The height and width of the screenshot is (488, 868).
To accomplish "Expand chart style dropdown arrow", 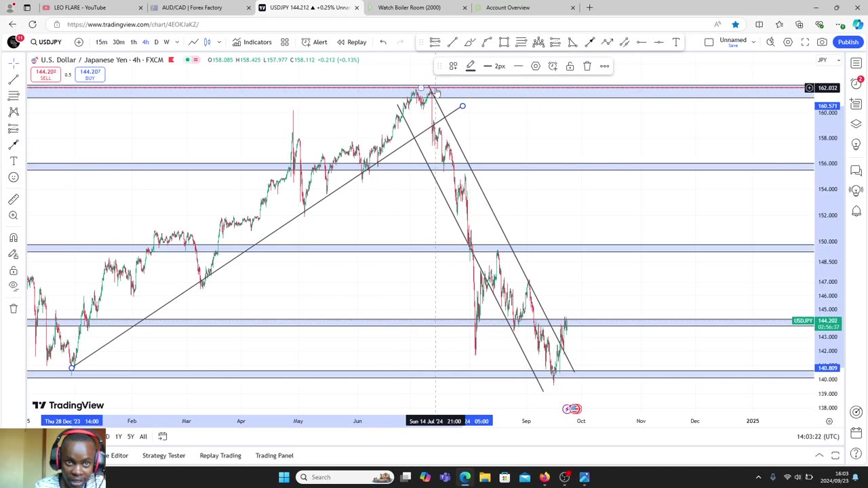I will [x=218, y=42].
